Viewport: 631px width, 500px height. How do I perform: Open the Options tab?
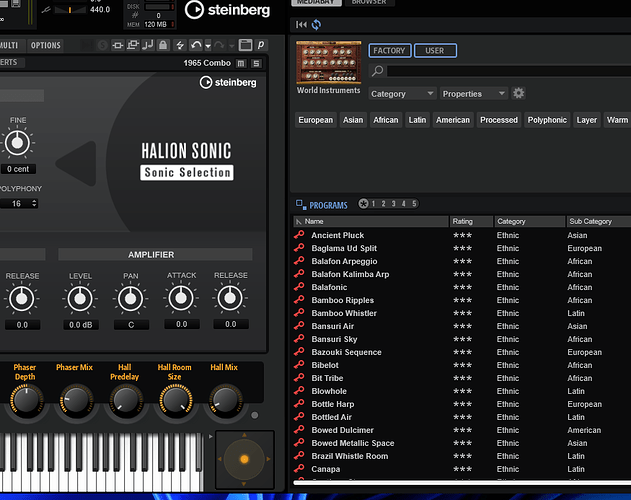click(x=45, y=45)
